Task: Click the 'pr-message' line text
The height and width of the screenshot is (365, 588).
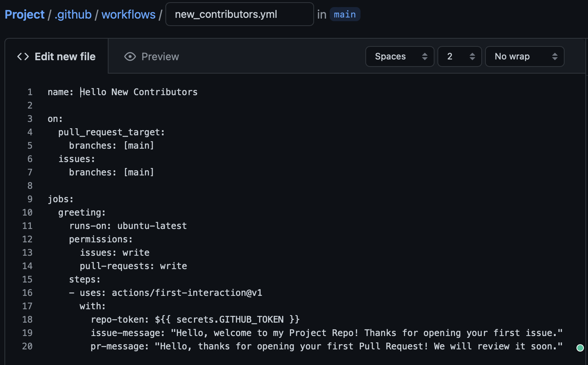Action: coord(327,346)
